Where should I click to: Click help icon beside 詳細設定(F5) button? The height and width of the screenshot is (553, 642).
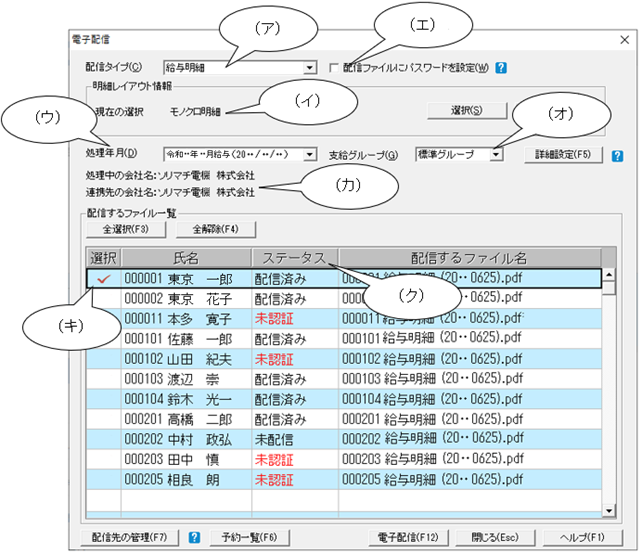pyautogui.click(x=617, y=156)
